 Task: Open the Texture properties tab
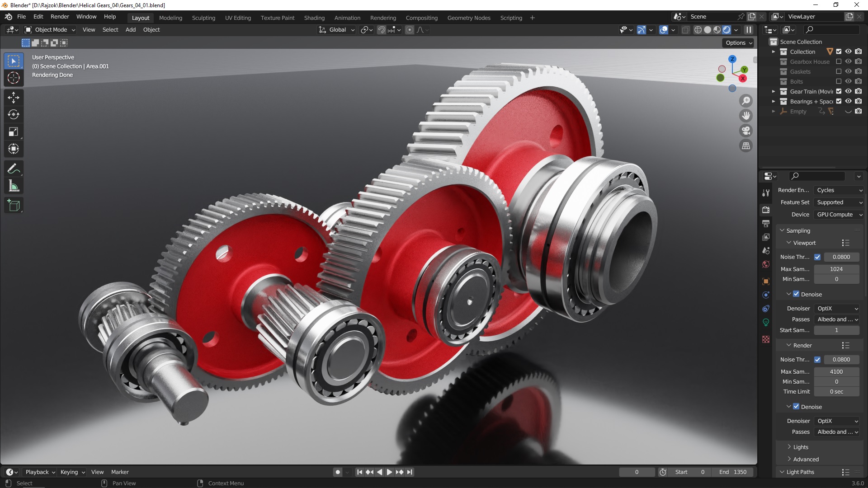(x=766, y=339)
